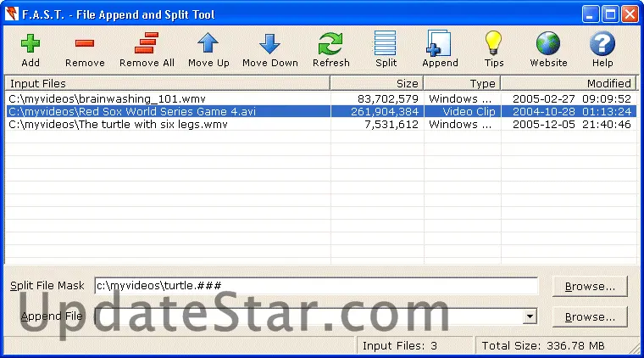This screenshot has height=358, width=644.
Task: Click the green Add file icon
Action: 31,43
